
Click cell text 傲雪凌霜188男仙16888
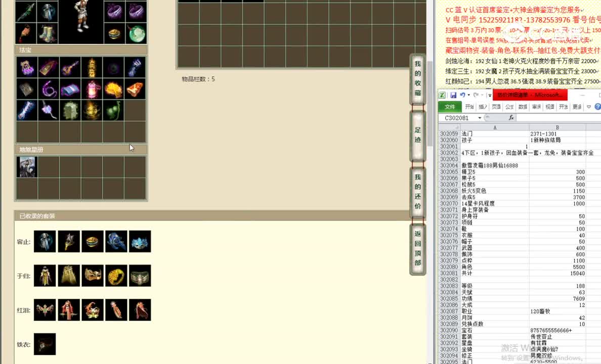(494, 165)
